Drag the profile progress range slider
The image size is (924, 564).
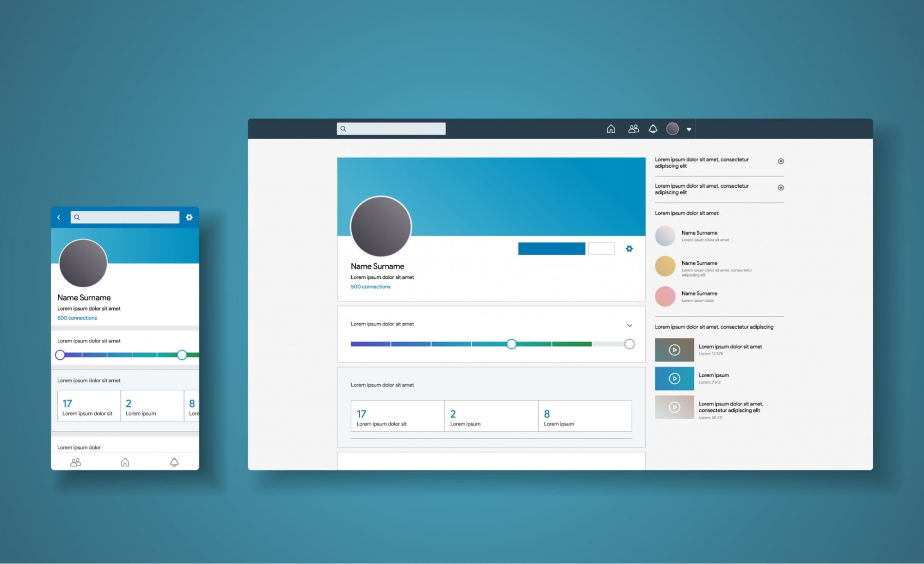512,343
